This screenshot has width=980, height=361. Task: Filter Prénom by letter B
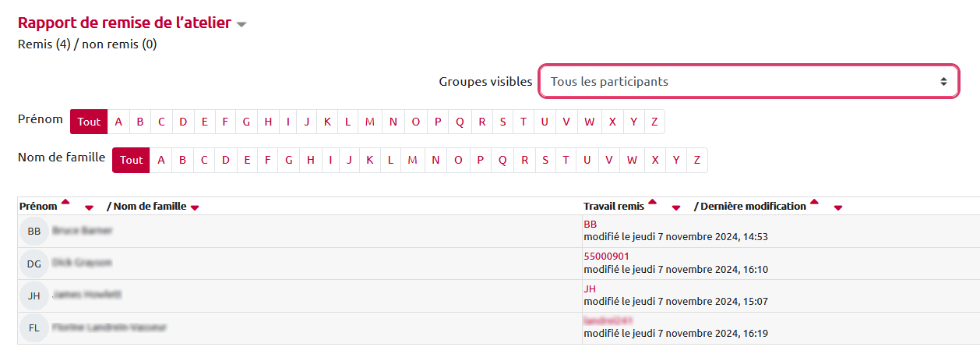click(x=140, y=122)
